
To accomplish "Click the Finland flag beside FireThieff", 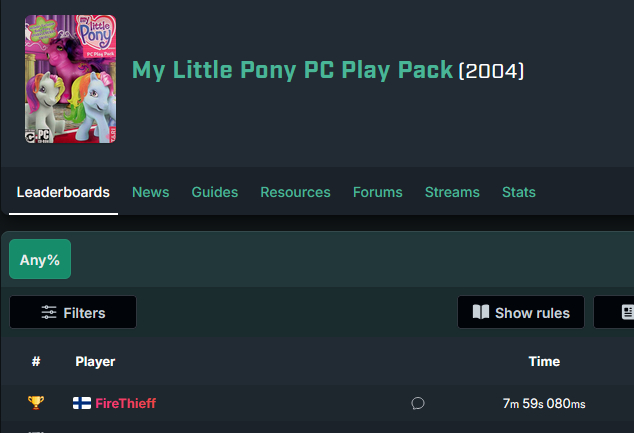I will click(82, 403).
